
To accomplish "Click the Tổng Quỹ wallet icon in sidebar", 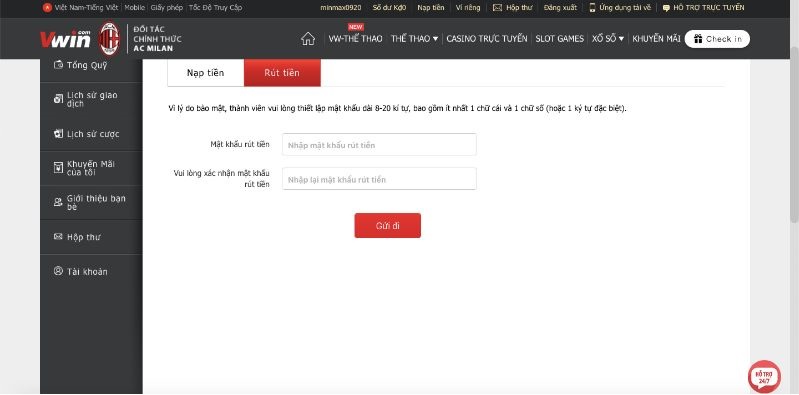I will coord(58,65).
